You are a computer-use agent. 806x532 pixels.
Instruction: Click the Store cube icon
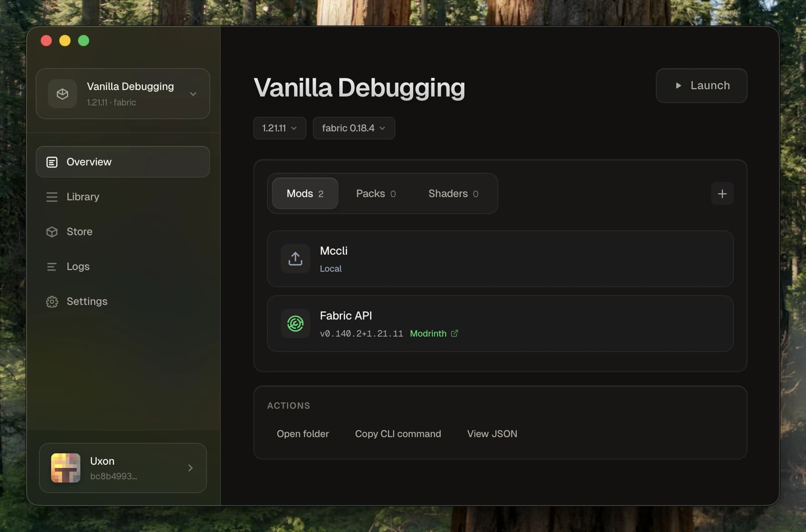click(x=52, y=232)
